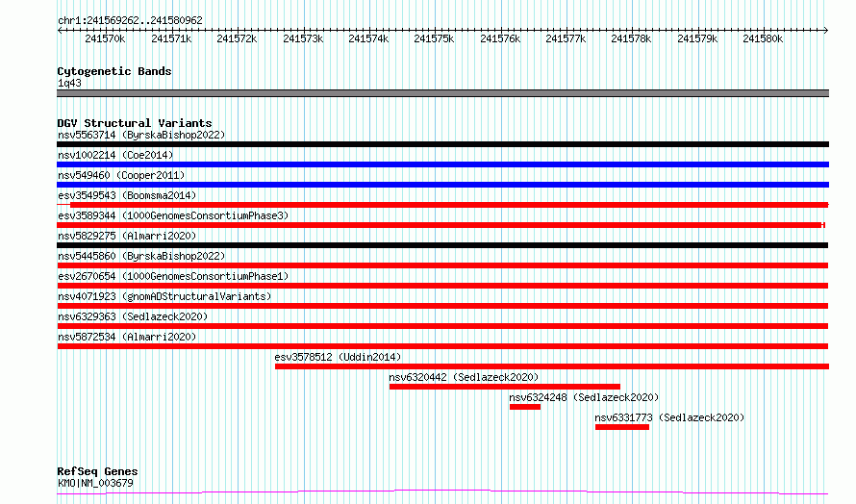Select the red bar under esv2670654
The height and width of the screenshot is (504, 856).
coord(442,286)
